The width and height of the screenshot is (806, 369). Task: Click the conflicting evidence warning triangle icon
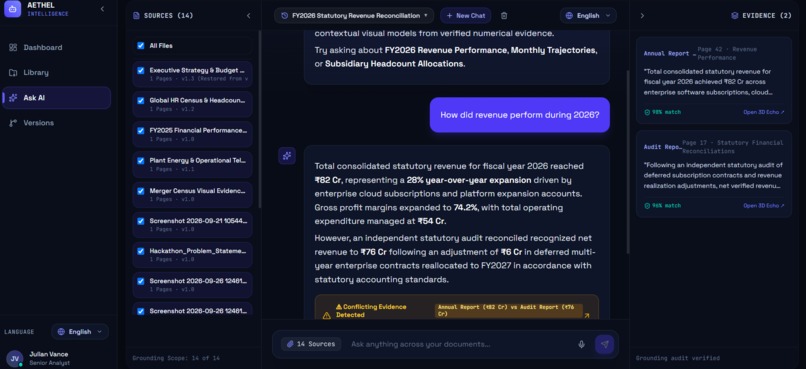(x=326, y=316)
